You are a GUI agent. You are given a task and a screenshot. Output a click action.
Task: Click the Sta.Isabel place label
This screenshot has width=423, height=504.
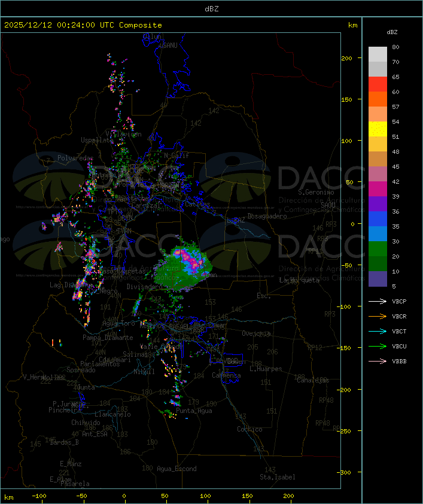278,477
